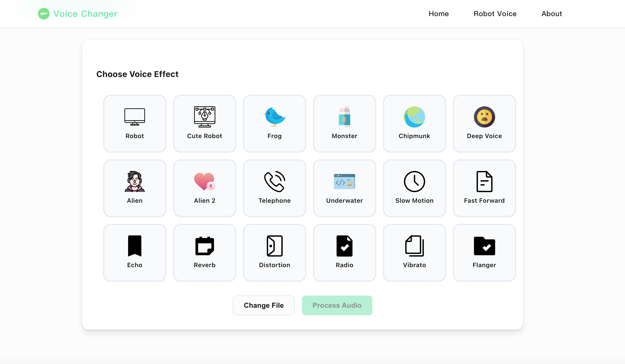Select the Chipmunk effect
Image resolution: width=625 pixels, height=364 pixels.
[415, 124]
